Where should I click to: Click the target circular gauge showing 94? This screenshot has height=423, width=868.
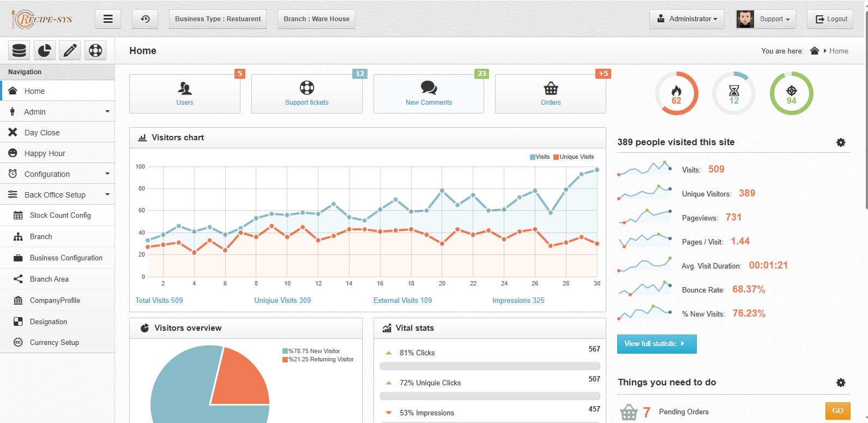791,93
